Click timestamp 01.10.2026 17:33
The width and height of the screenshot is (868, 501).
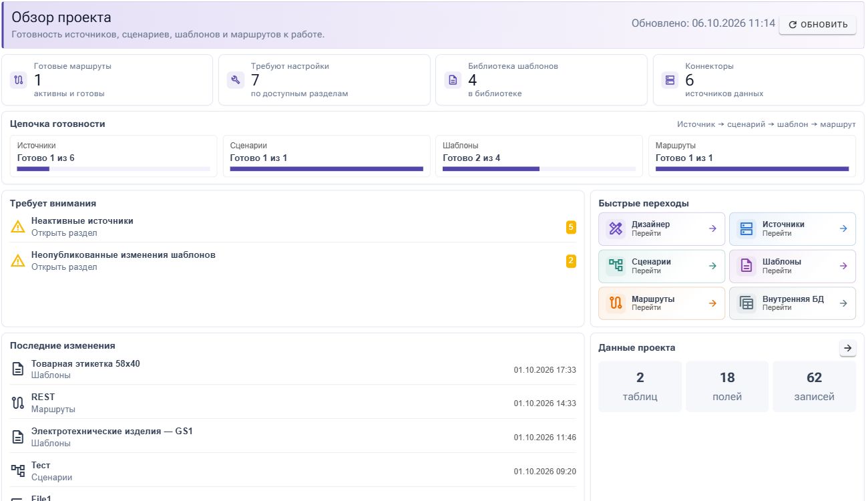545,369
